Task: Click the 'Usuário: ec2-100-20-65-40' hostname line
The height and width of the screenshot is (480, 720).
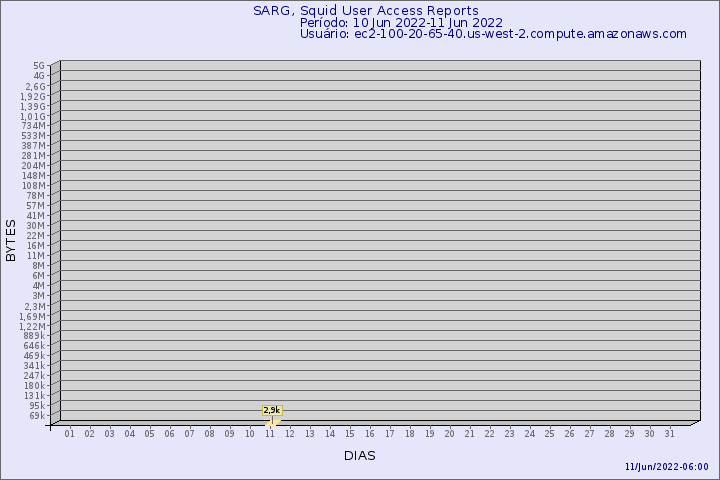Action: click(x=493, y=34)
